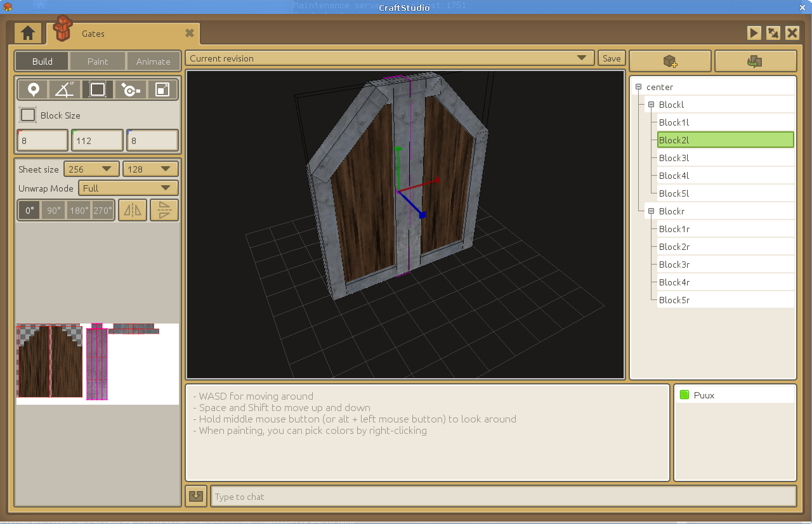Flip texture horizontally with mirror icon
The width and height of the screenshot is (812, 524).
133,210
